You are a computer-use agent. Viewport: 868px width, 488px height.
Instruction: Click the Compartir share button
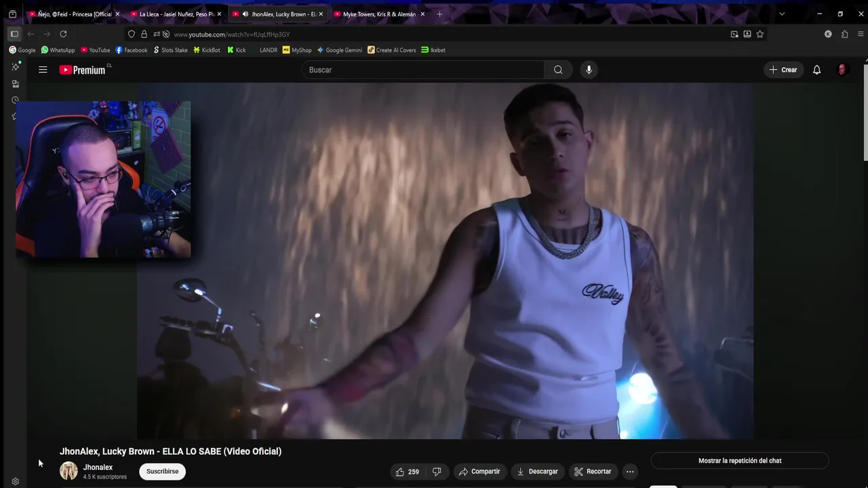click(x=479, y=472)
